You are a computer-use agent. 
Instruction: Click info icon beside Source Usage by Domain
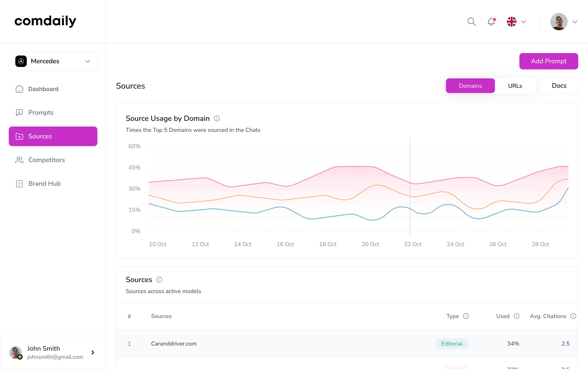pos(217,118)
